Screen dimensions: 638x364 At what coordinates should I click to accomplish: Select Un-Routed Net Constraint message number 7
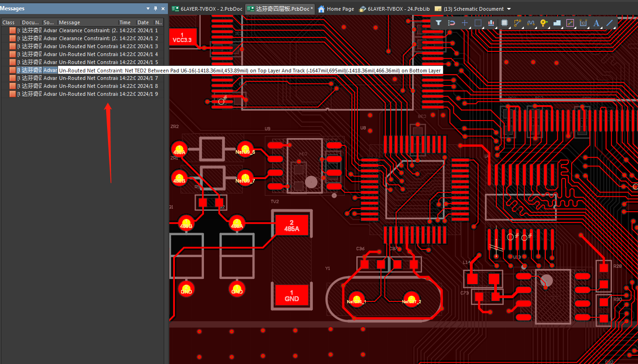pos(82,78)
